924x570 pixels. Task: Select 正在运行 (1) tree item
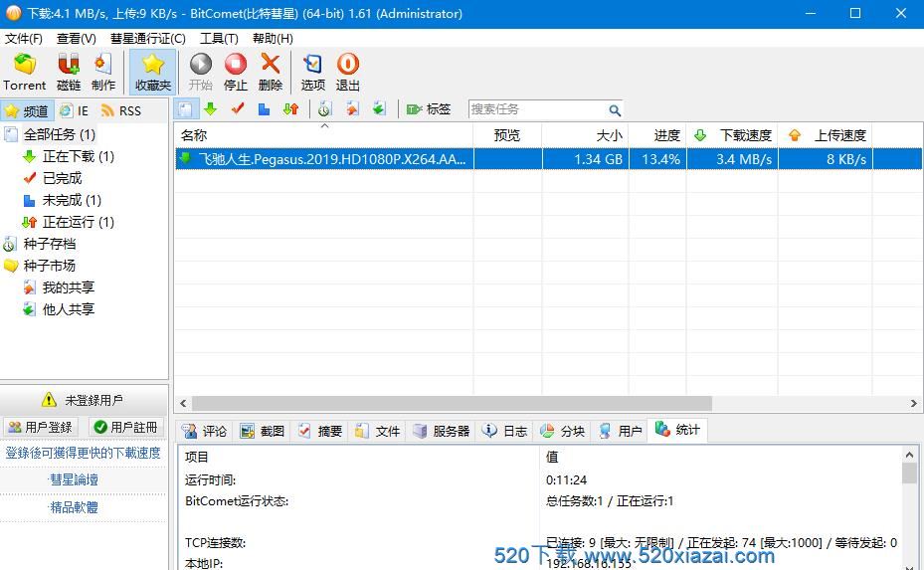pyautogui.click(x=78, y=222)
